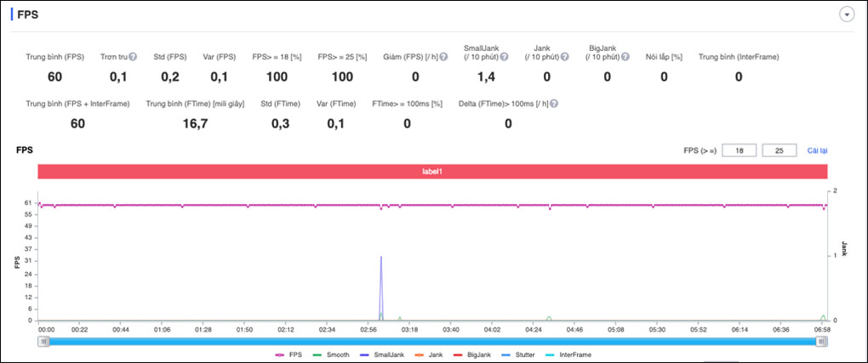The height and width of the screenshot is (363, 868).
Task: Click the Trung bình (FTime) value 16,7
Action: pyautogui.click(x=196, y=124)
